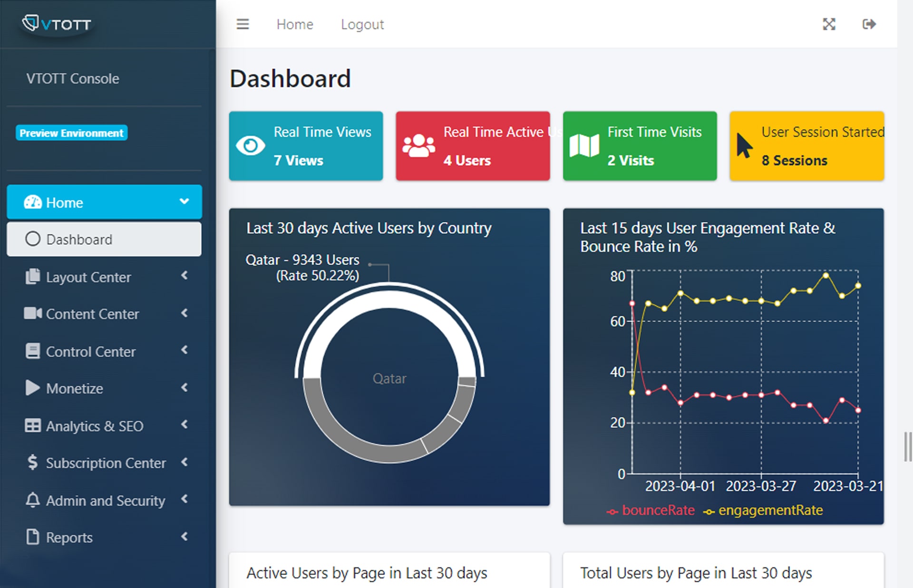Click '2 Visits' count text
913x588 pixels.
click(631, 161)
